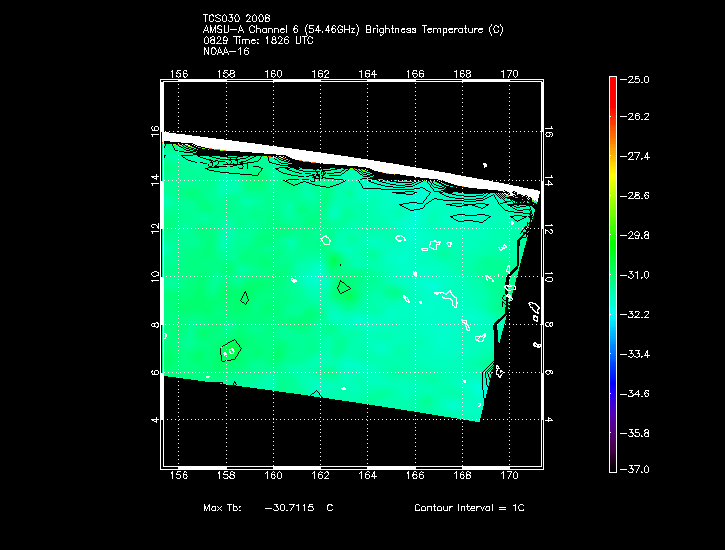The image size is (725, 550).
Task: Click the white swath edge band atop the map
Action: coord(350,160)
